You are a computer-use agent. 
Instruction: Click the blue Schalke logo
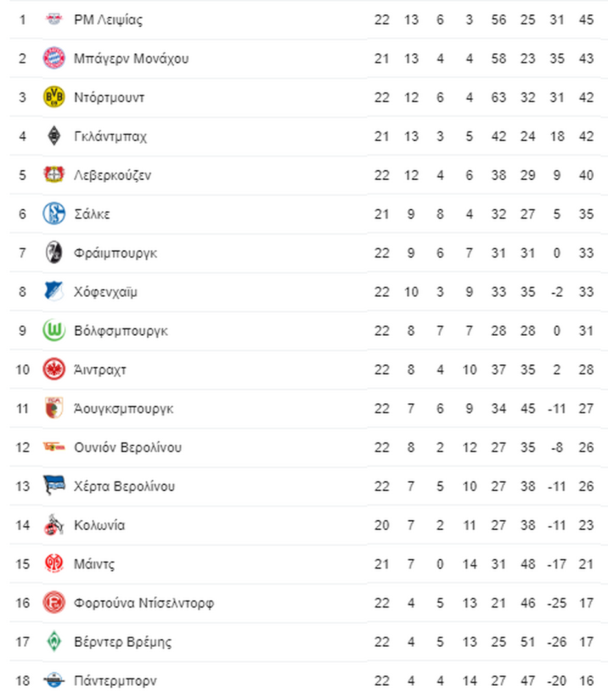(x=54, y=213)
